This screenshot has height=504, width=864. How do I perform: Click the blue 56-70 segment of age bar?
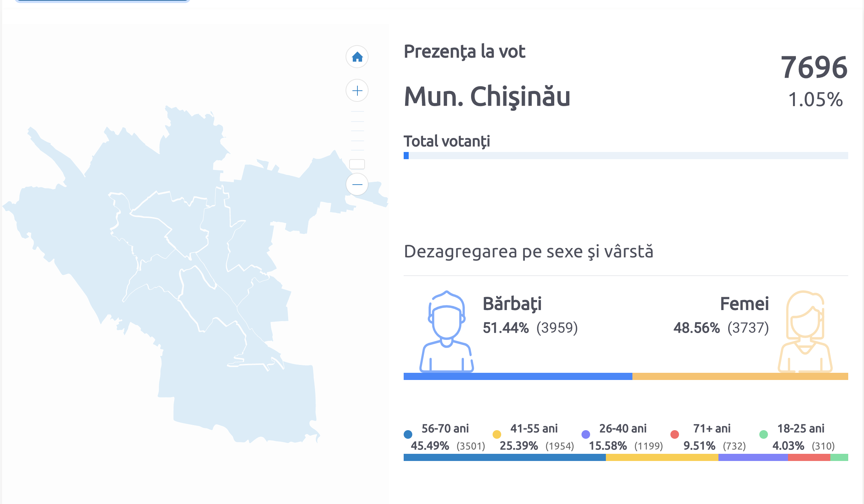(x=504, y=457)
